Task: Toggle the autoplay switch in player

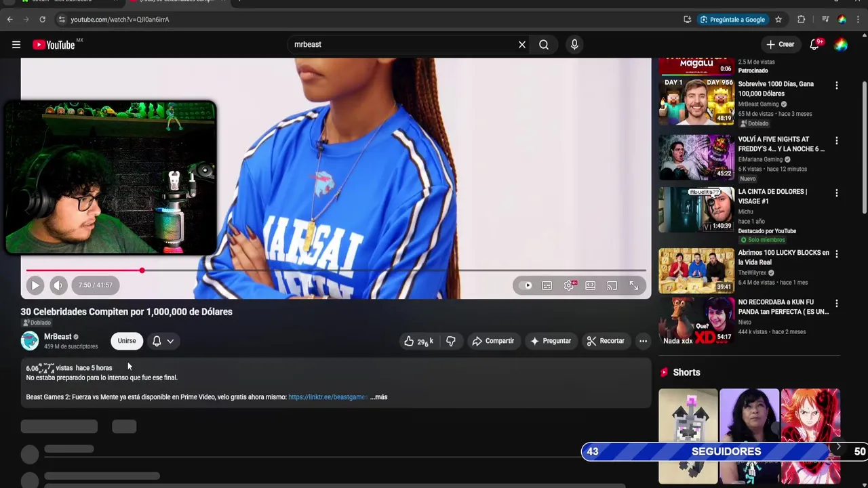Action: coord(526,285)
